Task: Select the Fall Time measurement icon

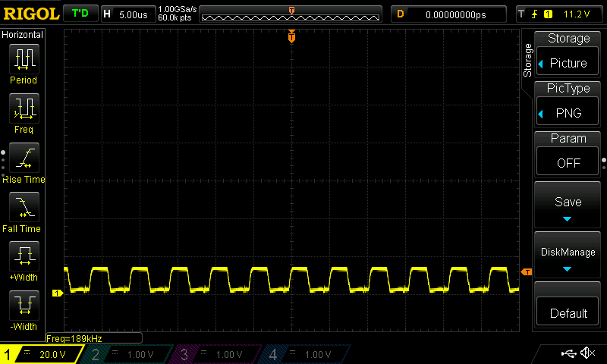Action: (24, 206)
